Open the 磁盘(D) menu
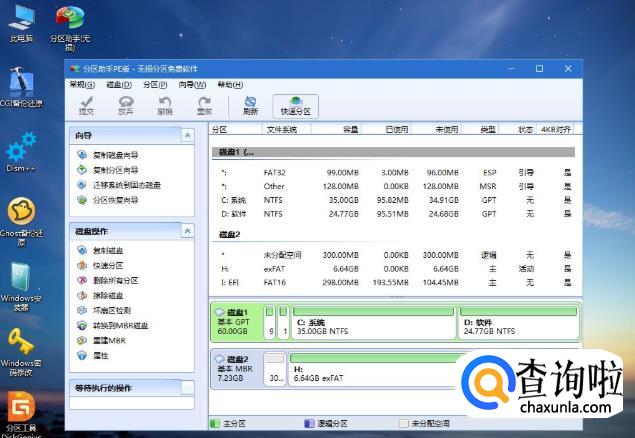 pos(117,84)
